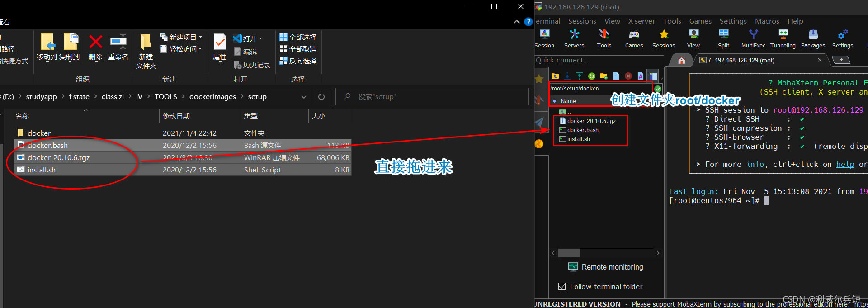The image size is (868, 308).
Task: Open the Servers tool in MobaXterm
Action: tap(574, 38)
